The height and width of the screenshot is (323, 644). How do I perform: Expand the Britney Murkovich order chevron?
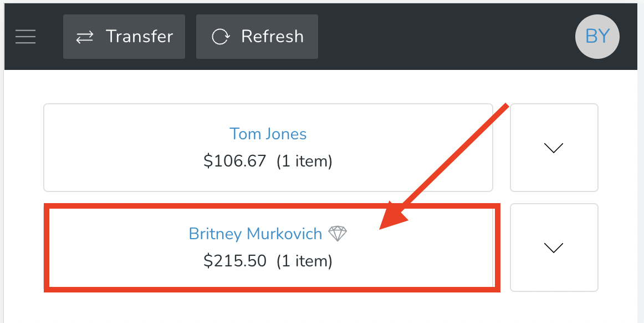click(x=554, y=248)
